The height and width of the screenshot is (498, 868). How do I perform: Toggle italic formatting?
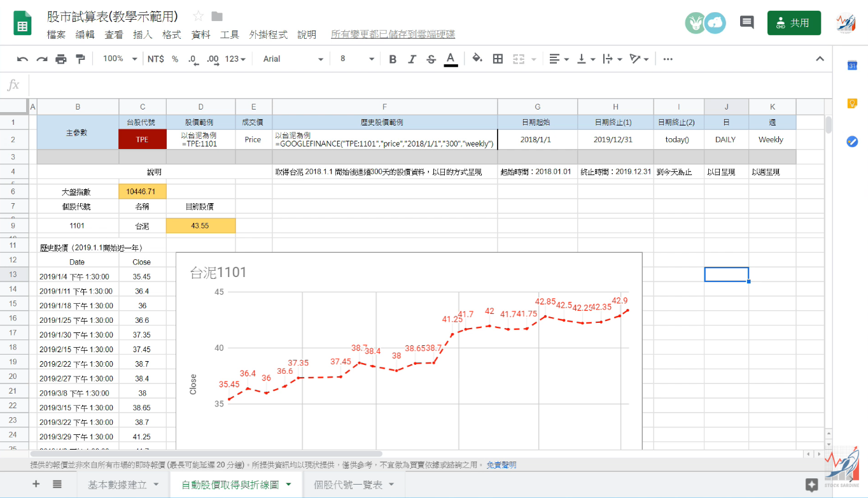tap(412, 59)
